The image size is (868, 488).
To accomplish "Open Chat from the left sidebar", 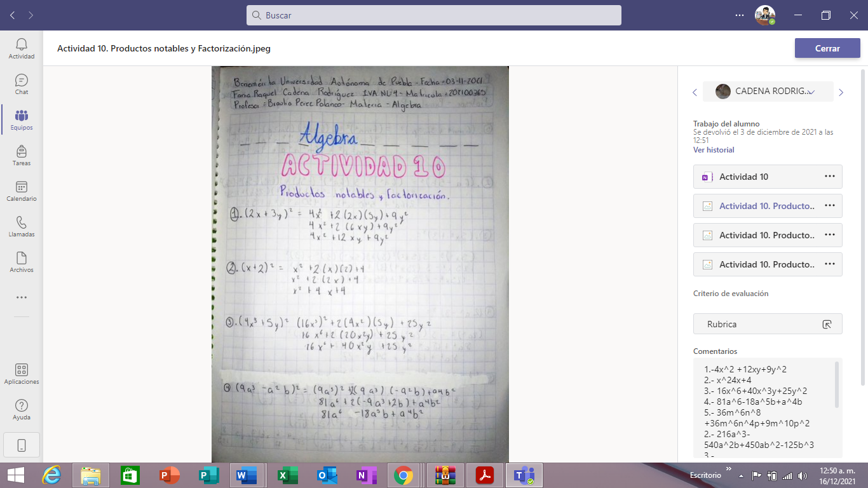I will click(x=22, y=84).
